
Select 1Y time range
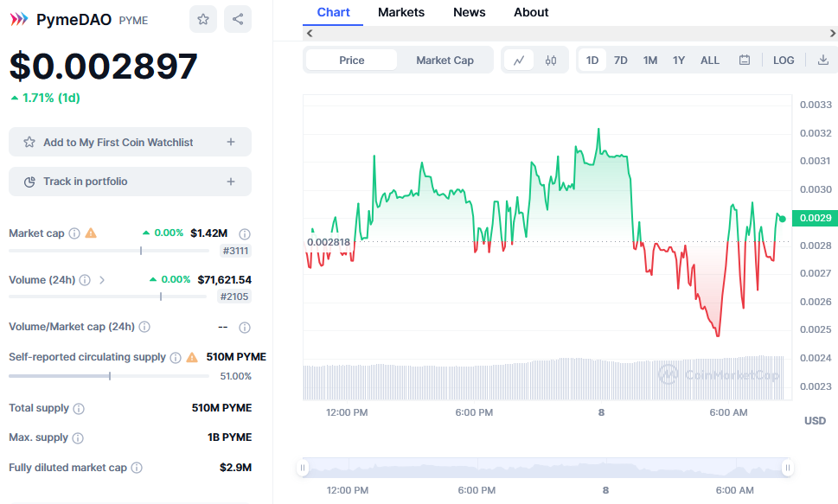(x=679, y=61)
